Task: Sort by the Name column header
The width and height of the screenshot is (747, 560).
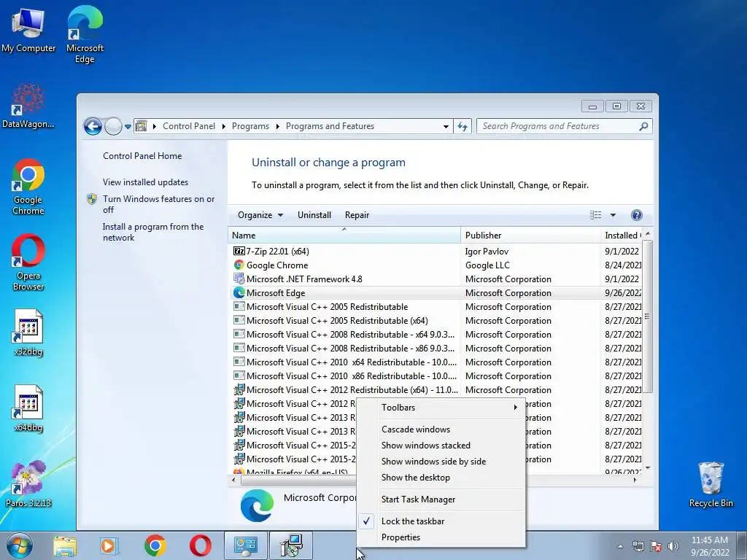Action: tap(344, 236)
